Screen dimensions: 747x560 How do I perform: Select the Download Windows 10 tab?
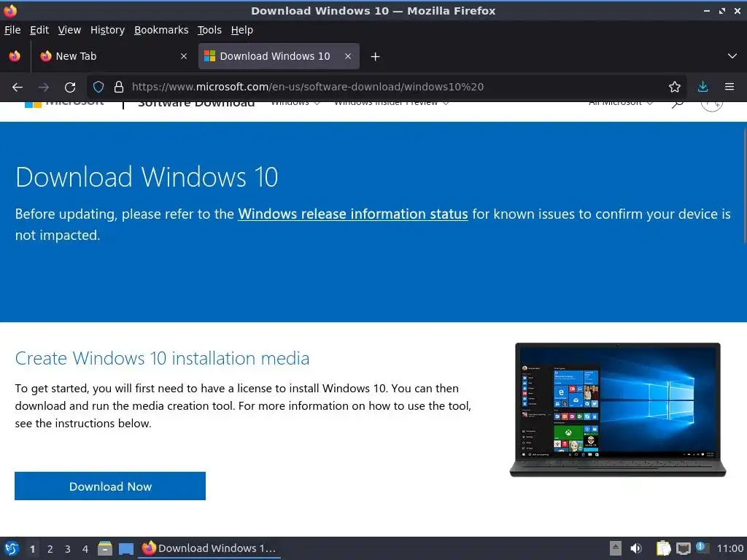(x=279, y=56)
